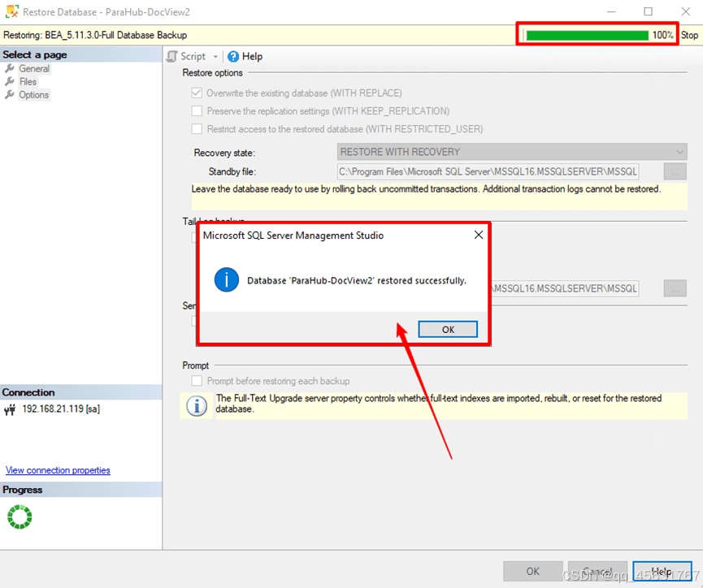
Task: Click the green progress spinner icon
Action: point(20,517)
